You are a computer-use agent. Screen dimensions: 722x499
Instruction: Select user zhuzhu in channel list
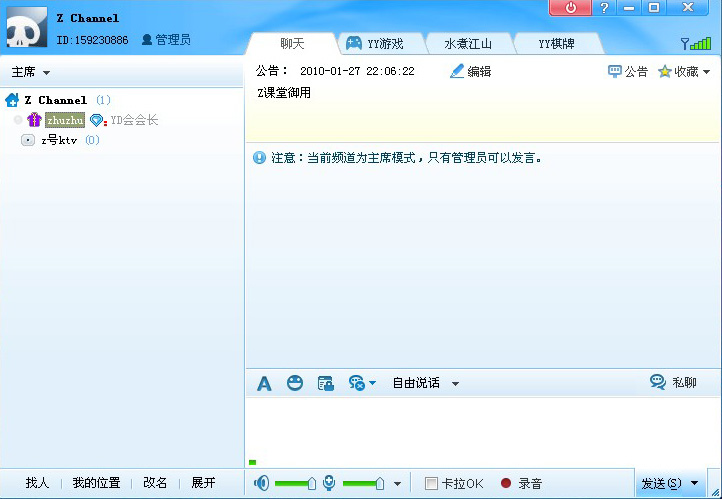(65, 120)
